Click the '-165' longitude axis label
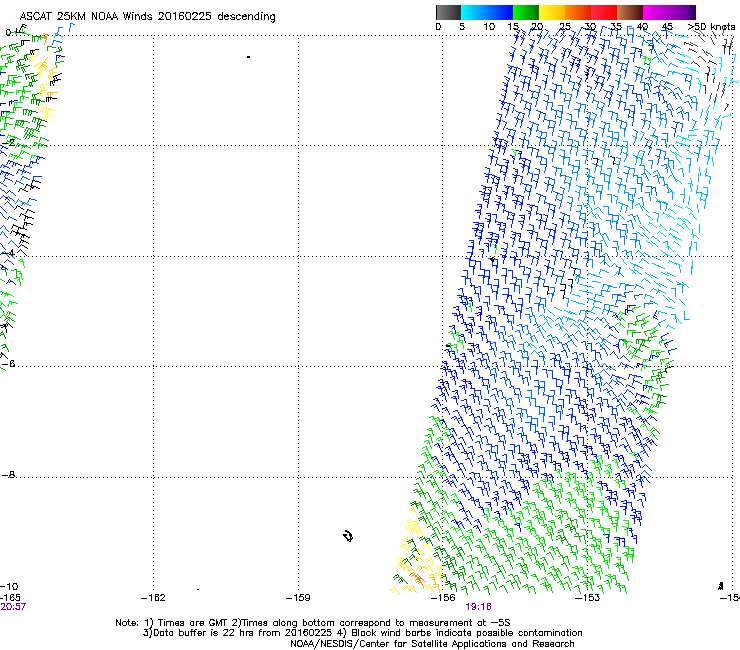This screenshot has height=650, width=740. (x=10, y=598)
